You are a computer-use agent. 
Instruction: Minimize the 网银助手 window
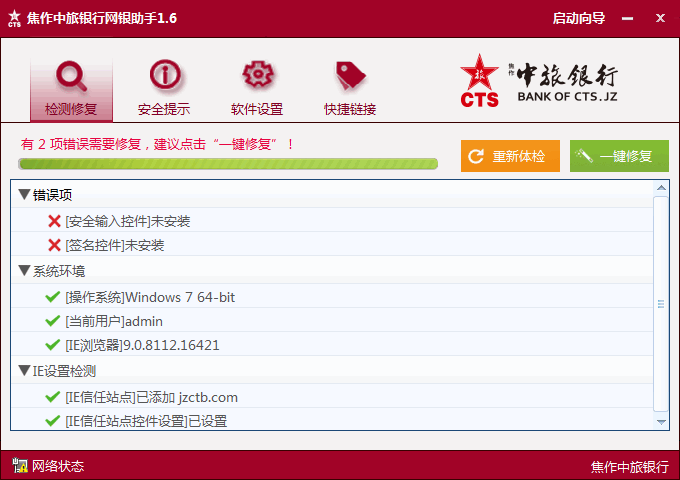(627, 19)
